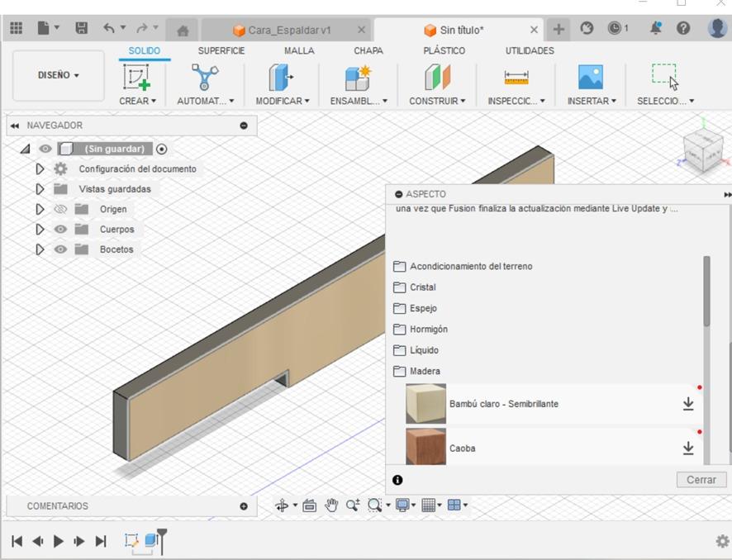Open the DISEÑO workspace dropdown
Screen dimensions: 732x560
(x=59, y=75)
